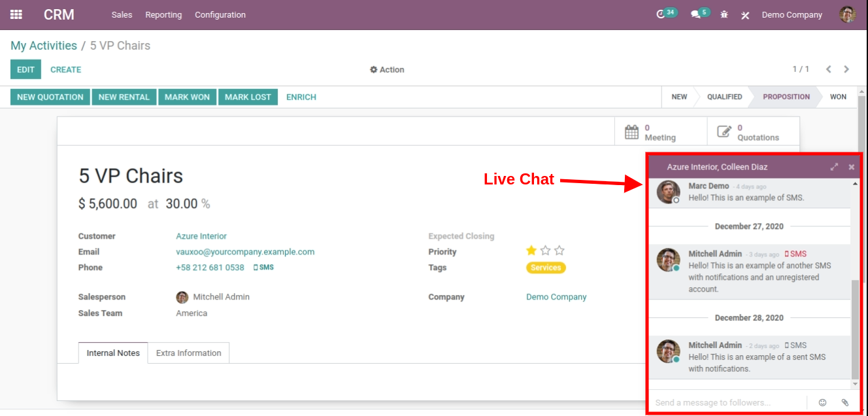
Task: Open the apps grid menu icon
Action: 16,14
